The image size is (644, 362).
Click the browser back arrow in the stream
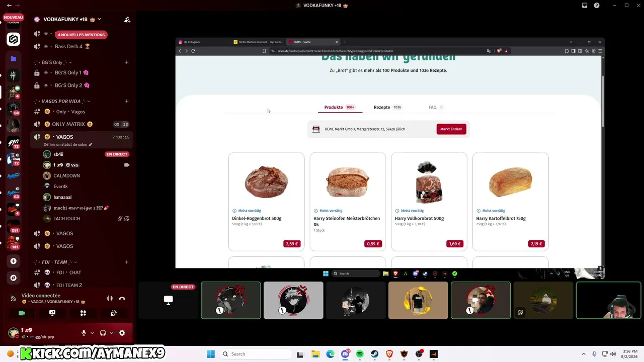pyautogui.click(x=180, y=51)
